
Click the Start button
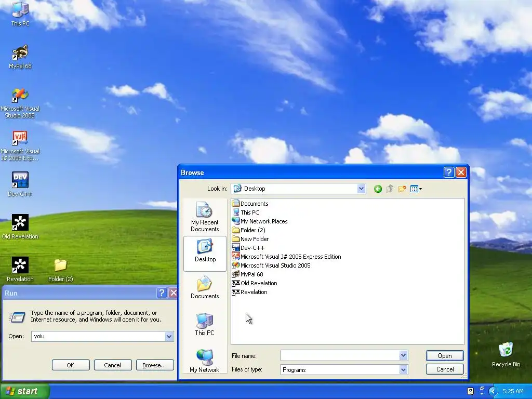pyautogui.click(x=24, y=391)
